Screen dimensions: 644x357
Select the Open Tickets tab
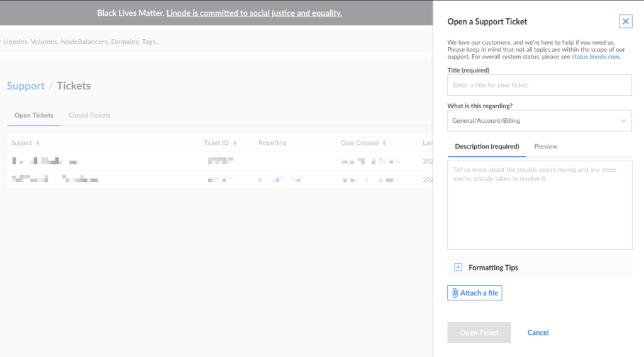(x=34, y=115)
